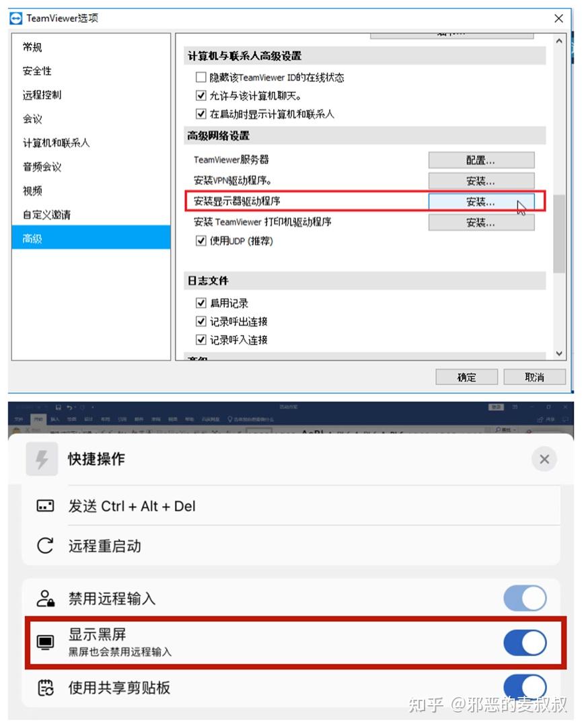The height and width of the screenshot is (728, 582).
Task: Toggle the 显示黑屏 switch
Action: tap(525, 643)
